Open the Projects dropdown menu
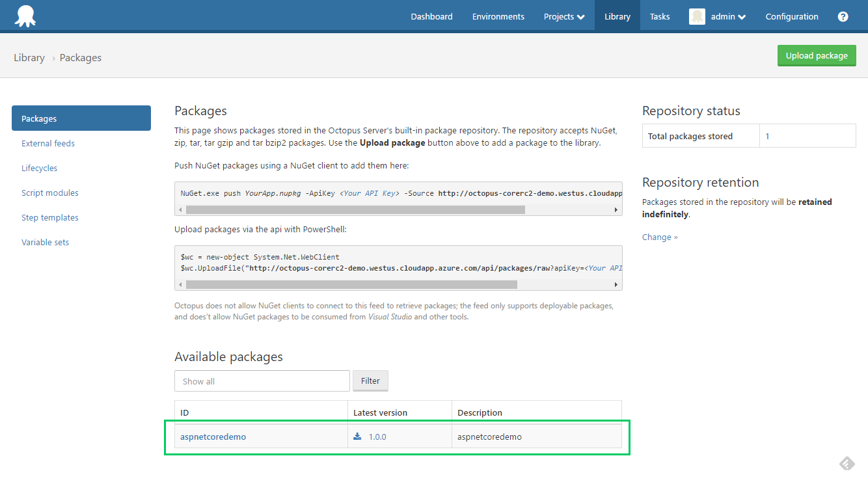 [x=563, y=16]
